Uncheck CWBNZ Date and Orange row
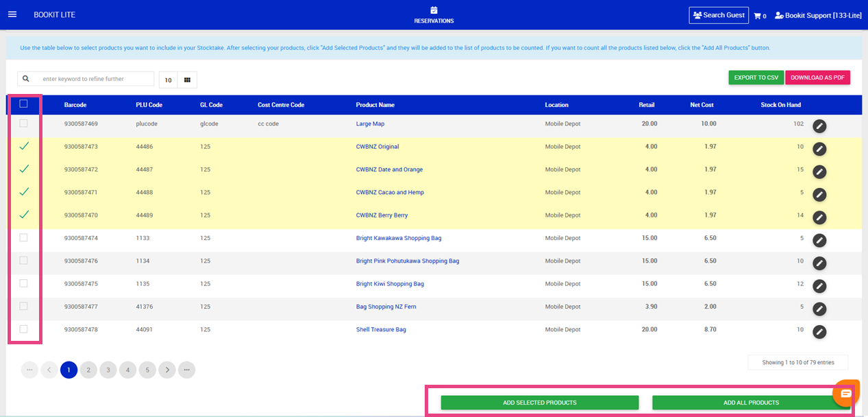The image size is (868, 417). coord(24,169)
